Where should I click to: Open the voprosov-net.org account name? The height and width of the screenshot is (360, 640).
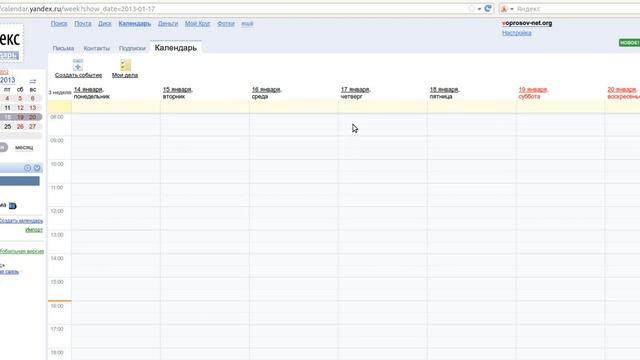[x=527, y=23]
